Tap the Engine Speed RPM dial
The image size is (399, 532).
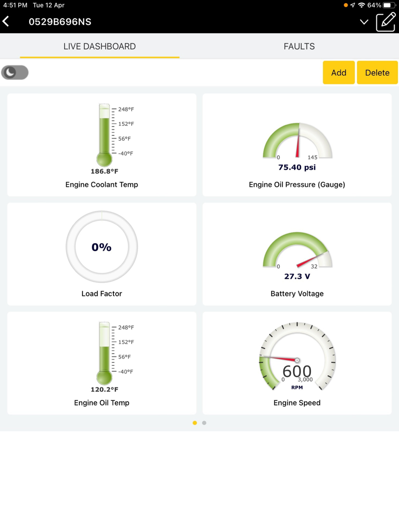[x=297, y=357]
